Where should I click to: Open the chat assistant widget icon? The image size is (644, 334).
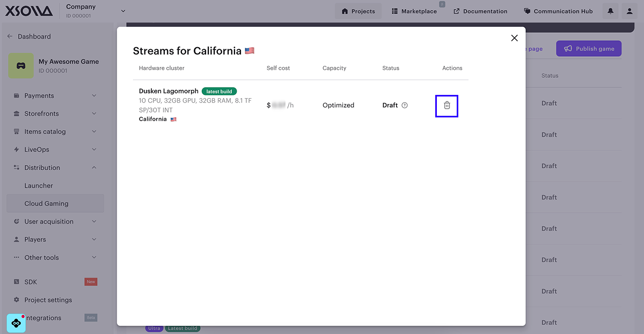pos(16,323)
